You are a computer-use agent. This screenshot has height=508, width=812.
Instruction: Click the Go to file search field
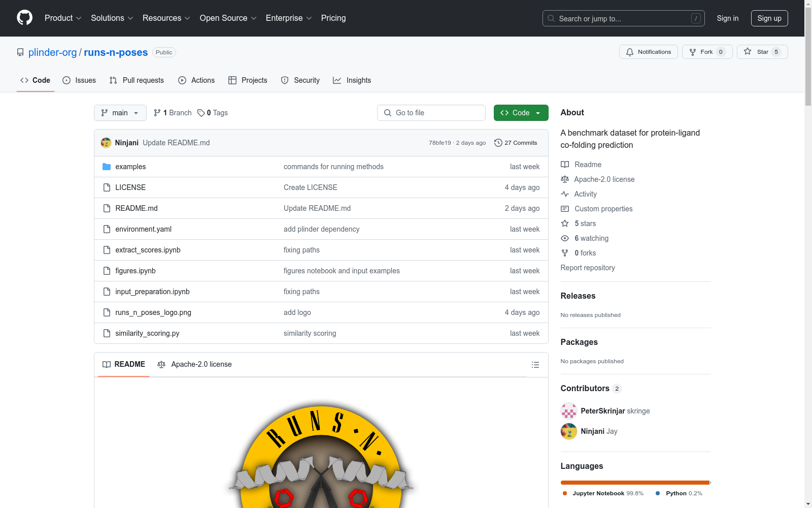click(431, 113)
